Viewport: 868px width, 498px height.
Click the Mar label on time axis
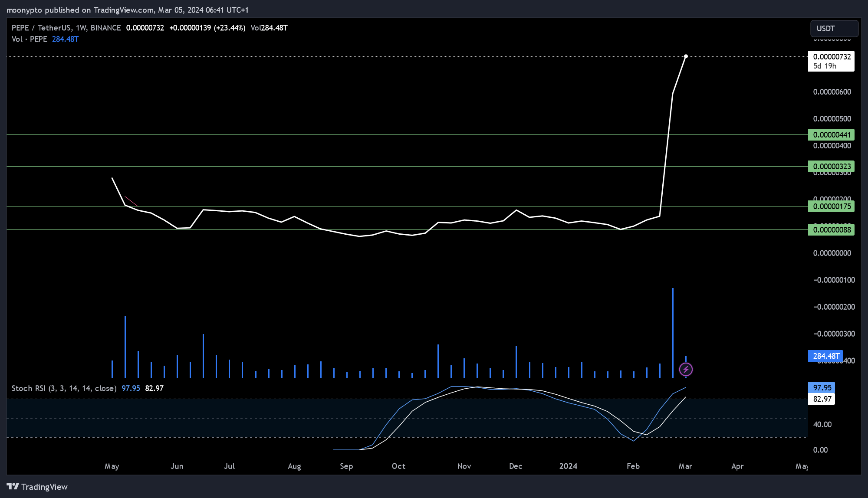tap(685, 466)
